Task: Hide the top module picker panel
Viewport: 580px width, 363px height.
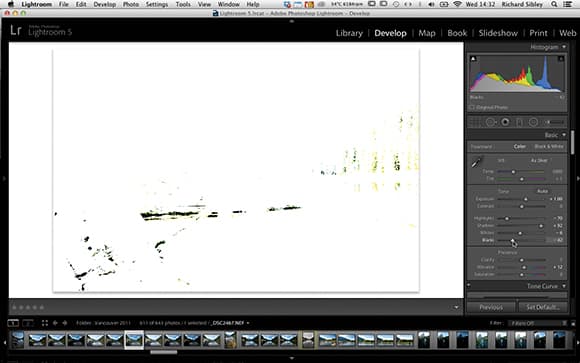Action: [x=291, y=21]
